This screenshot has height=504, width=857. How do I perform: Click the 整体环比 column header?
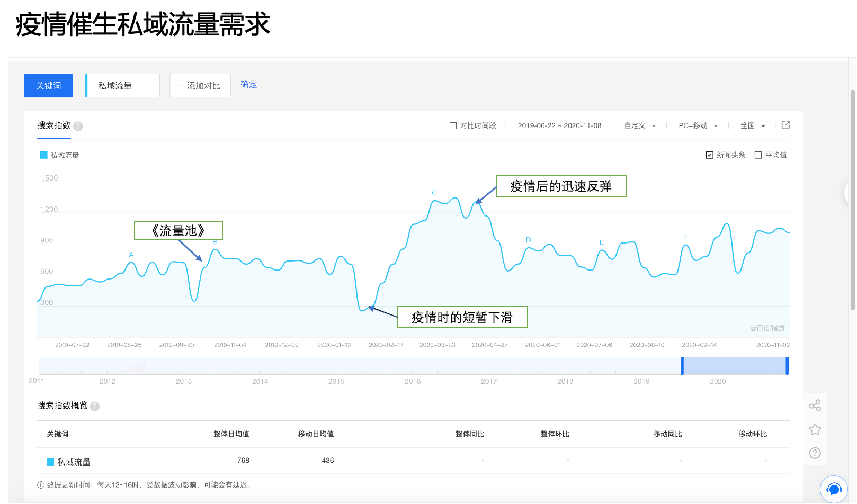click(x=555, y=434)
